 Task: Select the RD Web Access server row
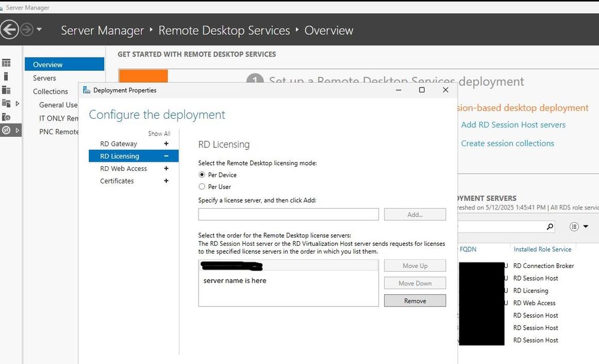pyautogui.click(x=534, y=303)
